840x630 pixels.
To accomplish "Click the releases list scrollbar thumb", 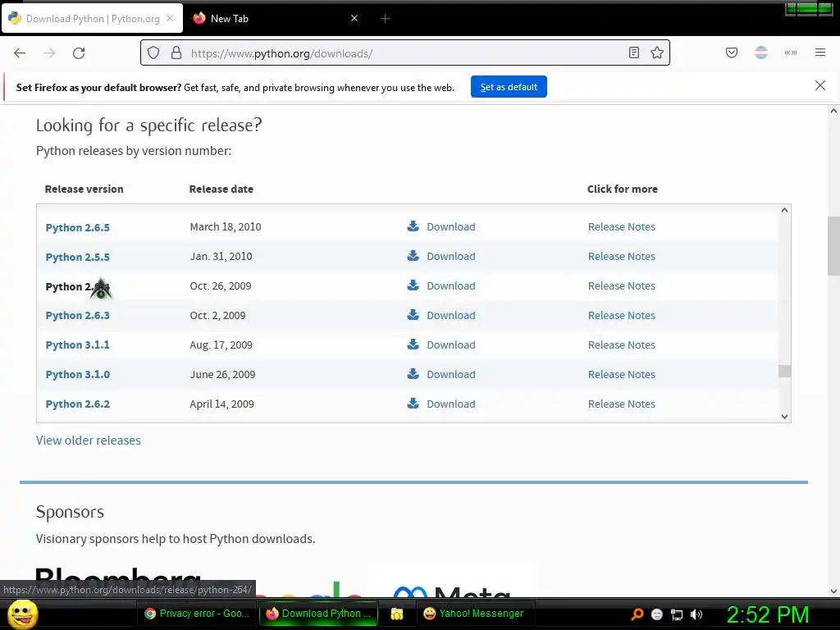I will pyautogui.click(x=784, y=372).
